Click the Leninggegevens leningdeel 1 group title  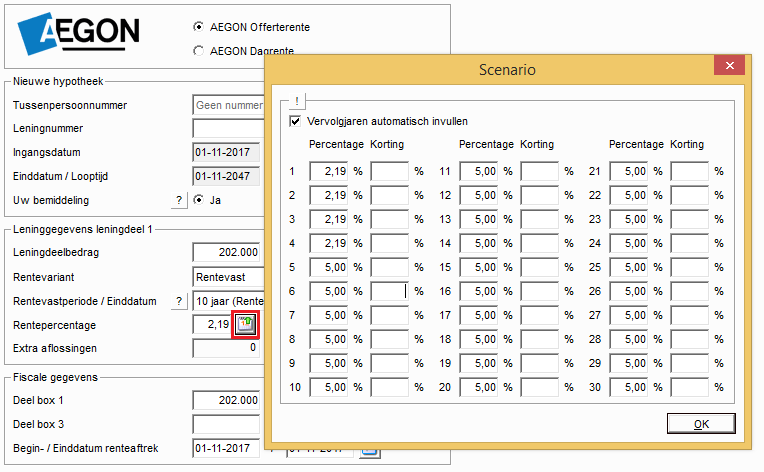click(x=83, y=229)
